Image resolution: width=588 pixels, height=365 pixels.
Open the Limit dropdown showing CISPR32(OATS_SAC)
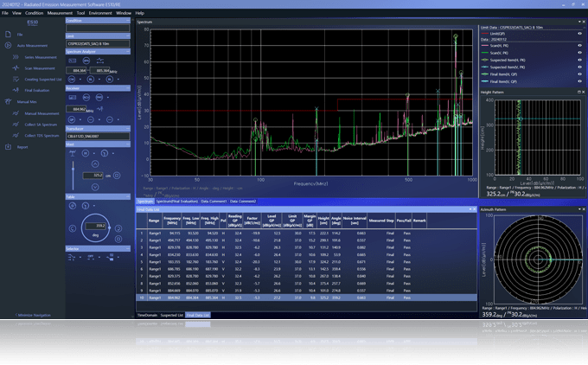(x=98, y=43)
